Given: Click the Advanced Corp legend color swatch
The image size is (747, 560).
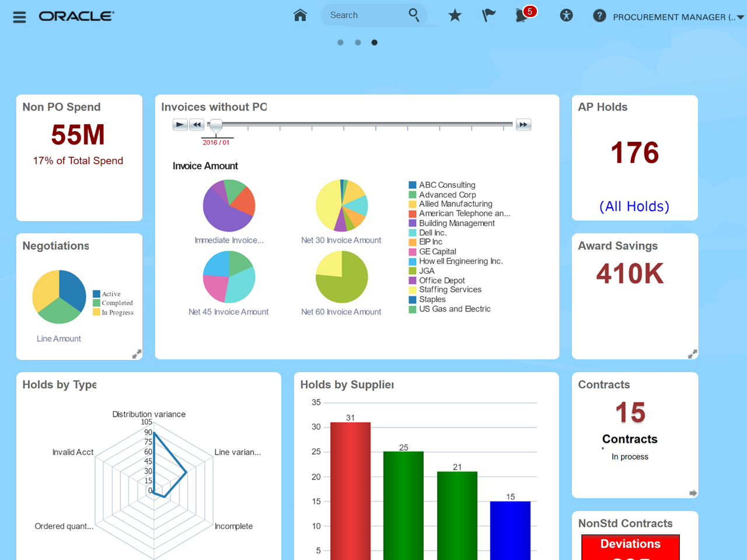Looking at the screenshot, I should tap(413, 195).
